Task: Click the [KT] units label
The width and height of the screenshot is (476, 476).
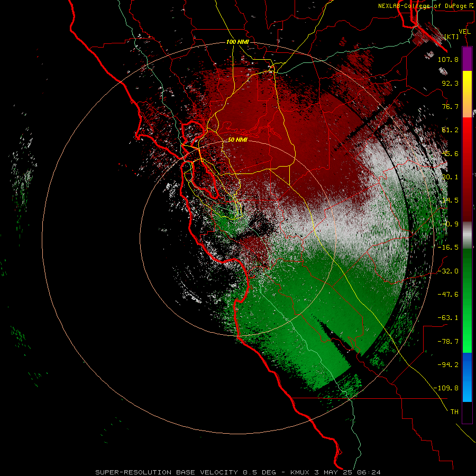Action: (x=452, y=36)
